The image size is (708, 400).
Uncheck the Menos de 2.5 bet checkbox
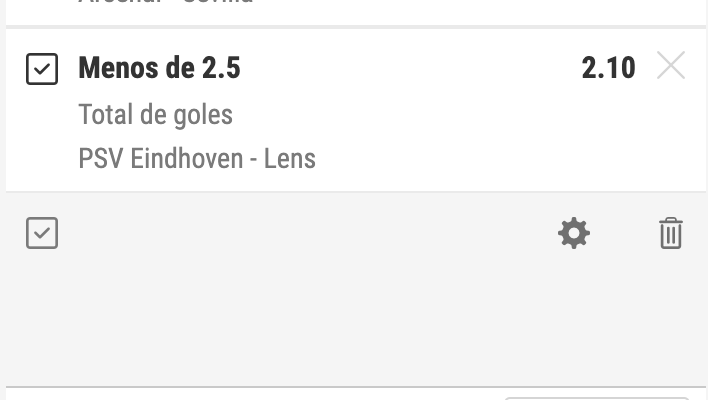42,69
